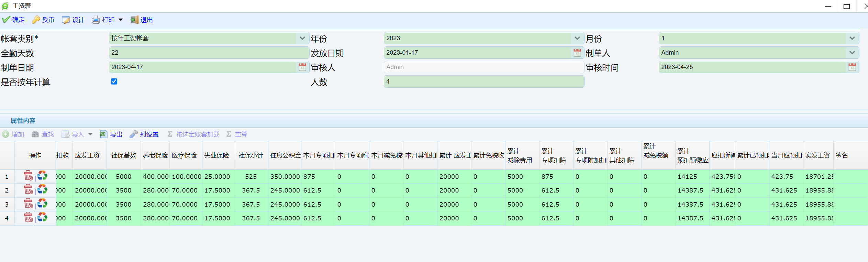Toggle the 是否按年计算 checkbox
This screenshot has width=868, height=262.
114,81
